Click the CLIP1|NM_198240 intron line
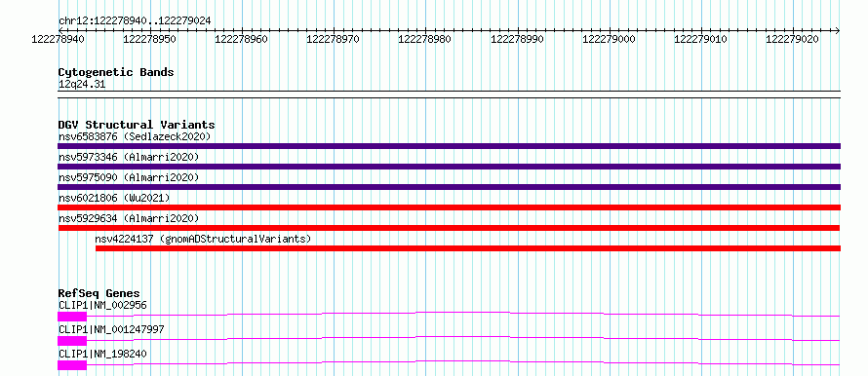Viewport: 868px width, 376px height. pos(463,362)
